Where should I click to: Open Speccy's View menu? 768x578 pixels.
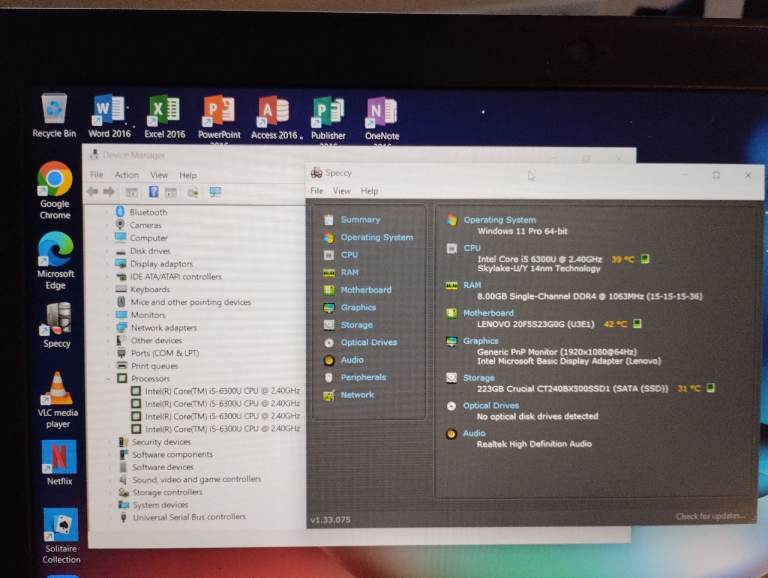coord(342,191)
